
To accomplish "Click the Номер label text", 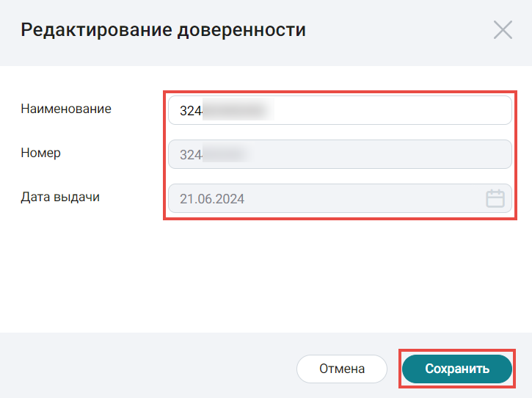I will (40, 153).
